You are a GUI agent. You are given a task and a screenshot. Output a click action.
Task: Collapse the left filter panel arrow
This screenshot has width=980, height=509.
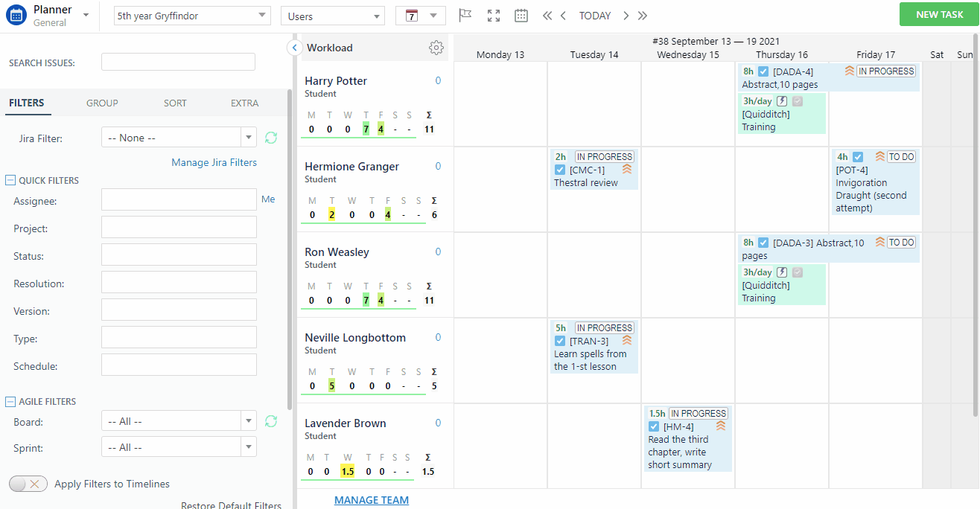pyautogui.click(x=294, y=48)
